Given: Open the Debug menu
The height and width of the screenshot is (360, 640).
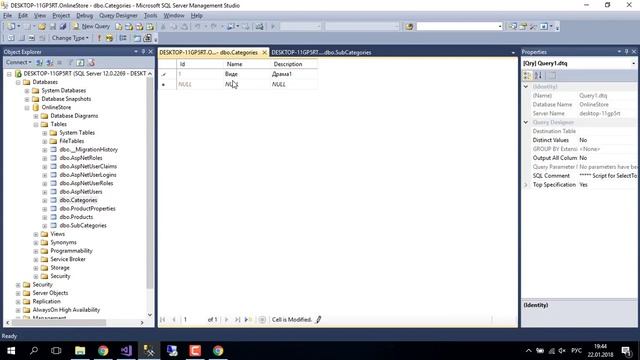Looking at the screenshot, I should (x=84, y=16).
